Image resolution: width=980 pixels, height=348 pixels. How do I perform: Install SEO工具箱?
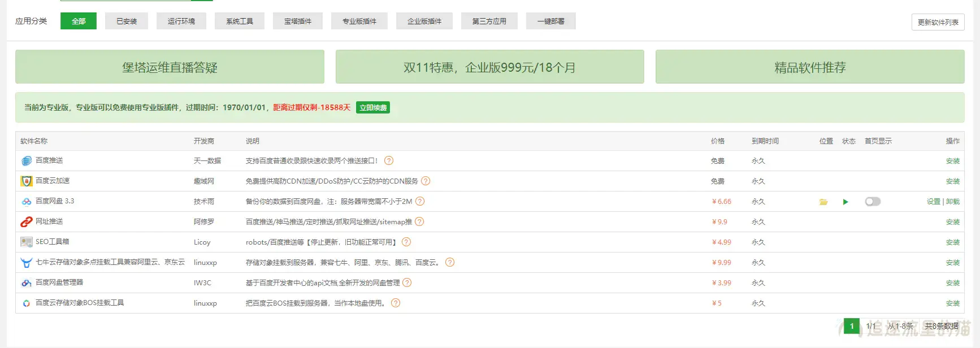coord(953,242)
